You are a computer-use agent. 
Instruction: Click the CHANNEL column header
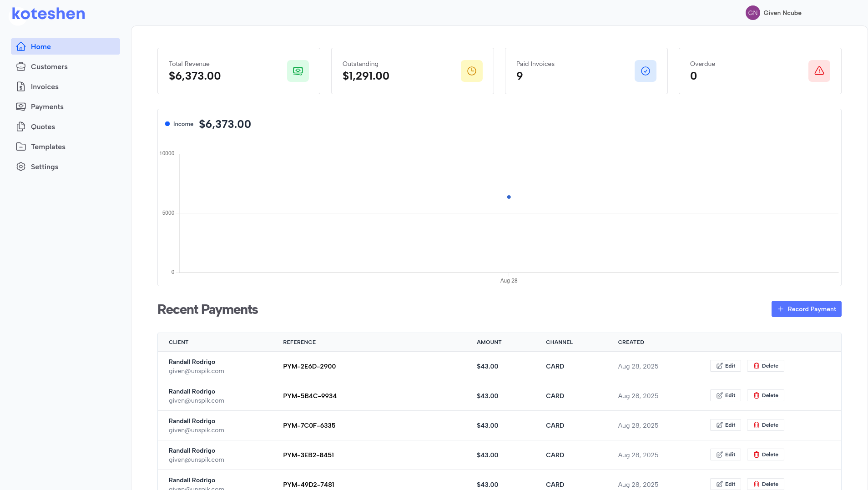[559, 342]
